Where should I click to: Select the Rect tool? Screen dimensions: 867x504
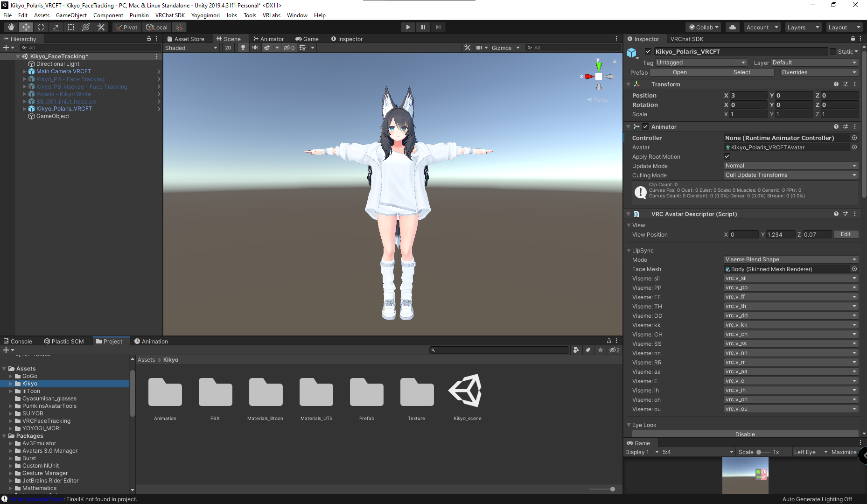click(71, 27)
